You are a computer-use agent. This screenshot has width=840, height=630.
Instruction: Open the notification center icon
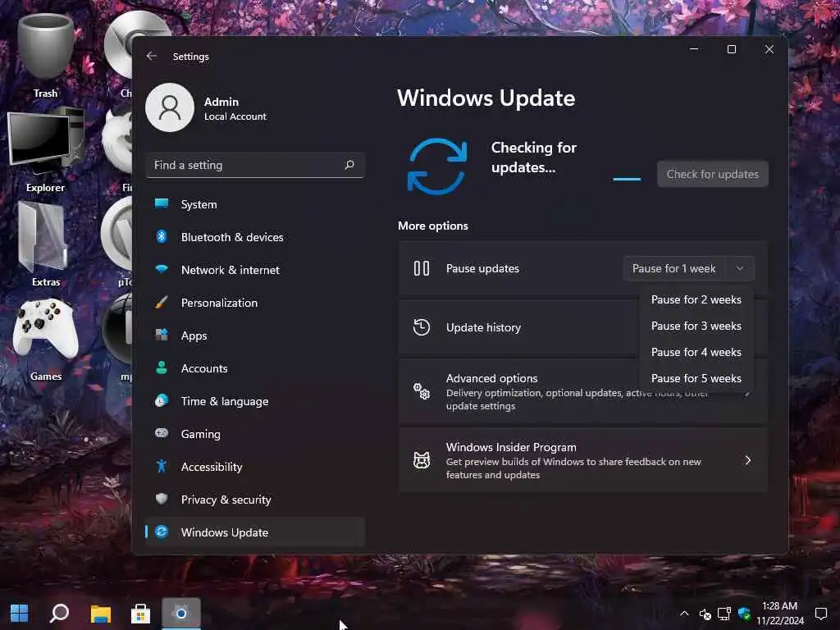[820, 614]
